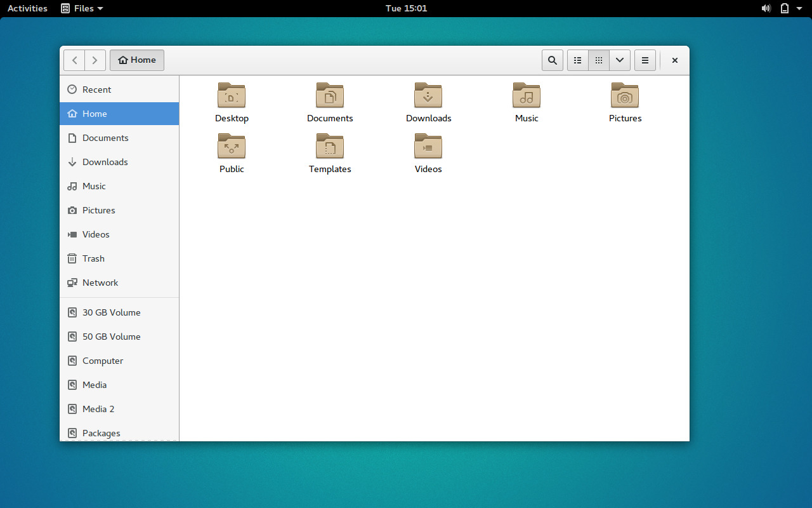Select the Music sidebar entry
812x508 pixels.
pos(93,186)
